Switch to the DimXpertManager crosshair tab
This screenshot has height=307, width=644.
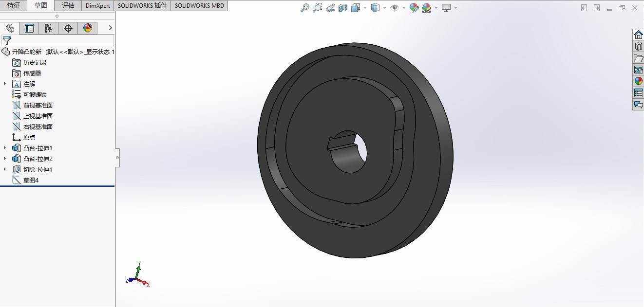click(68, 28)
